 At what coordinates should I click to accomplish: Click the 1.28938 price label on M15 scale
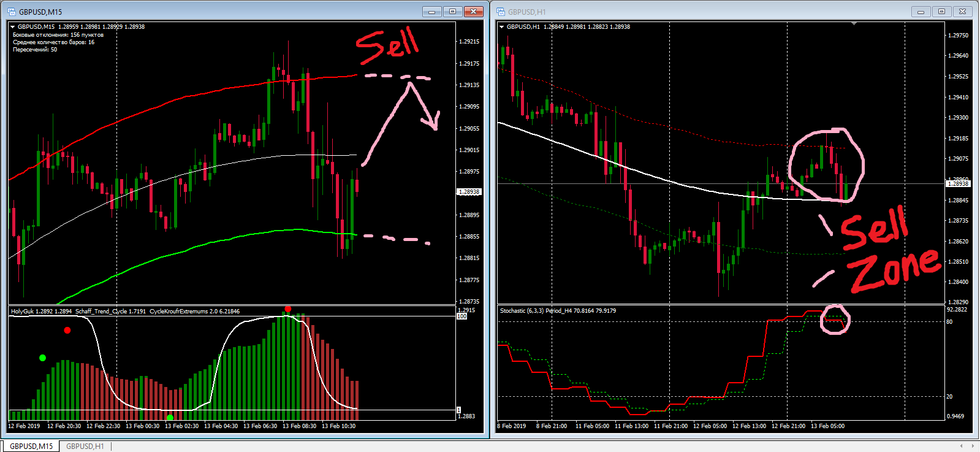[x=469, y=192]
